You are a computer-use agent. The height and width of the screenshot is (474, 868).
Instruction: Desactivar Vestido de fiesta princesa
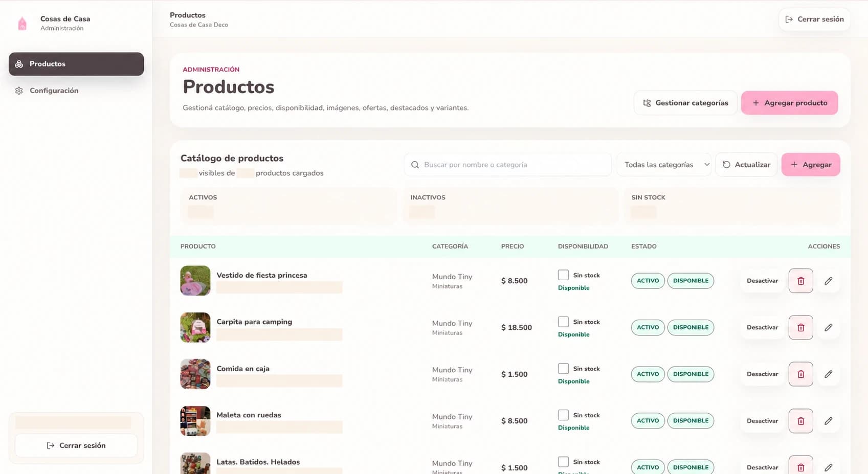[x=762, y=281]
